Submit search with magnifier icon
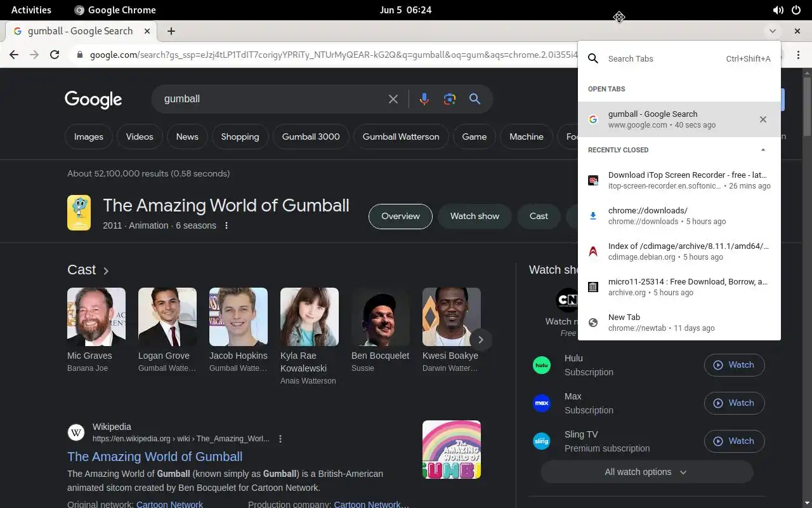Screen dimensions: 812x508 pos(475,99)
